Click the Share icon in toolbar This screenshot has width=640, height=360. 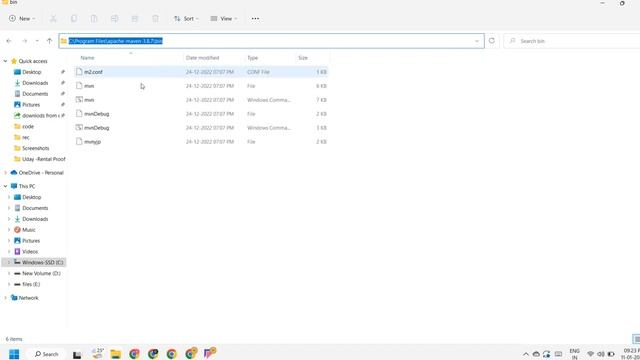(135, 18)
